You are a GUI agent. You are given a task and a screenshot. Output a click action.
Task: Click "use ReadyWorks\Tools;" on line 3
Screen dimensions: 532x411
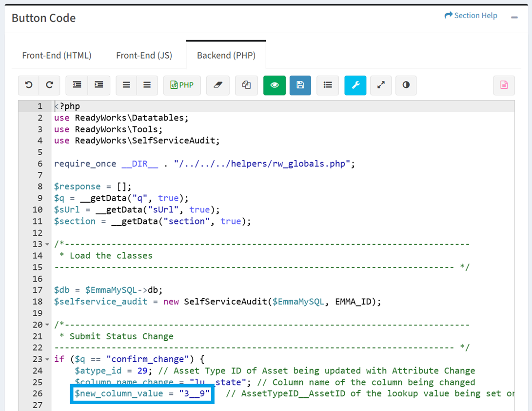coord(108,129)
